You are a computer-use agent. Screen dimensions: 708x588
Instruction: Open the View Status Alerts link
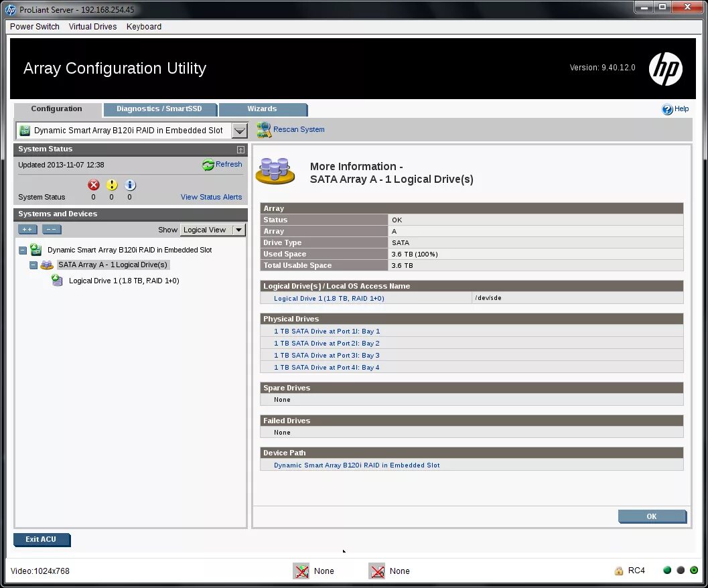pyautogui.click(x=211, y=197)
